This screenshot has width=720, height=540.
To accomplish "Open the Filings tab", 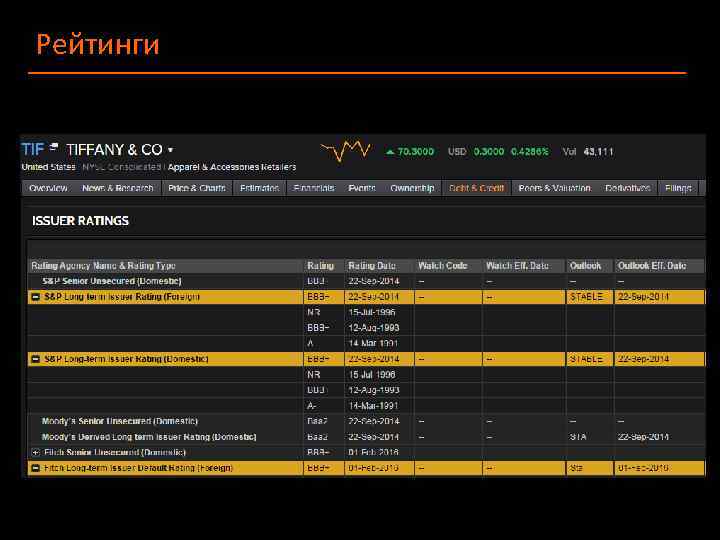I will (x=678, y=188).
